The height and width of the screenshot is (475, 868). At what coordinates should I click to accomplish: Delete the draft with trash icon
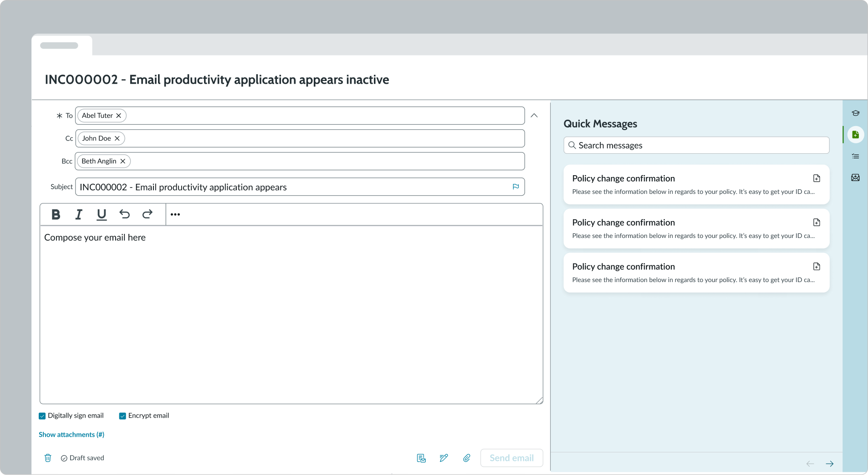click(48, 458)
